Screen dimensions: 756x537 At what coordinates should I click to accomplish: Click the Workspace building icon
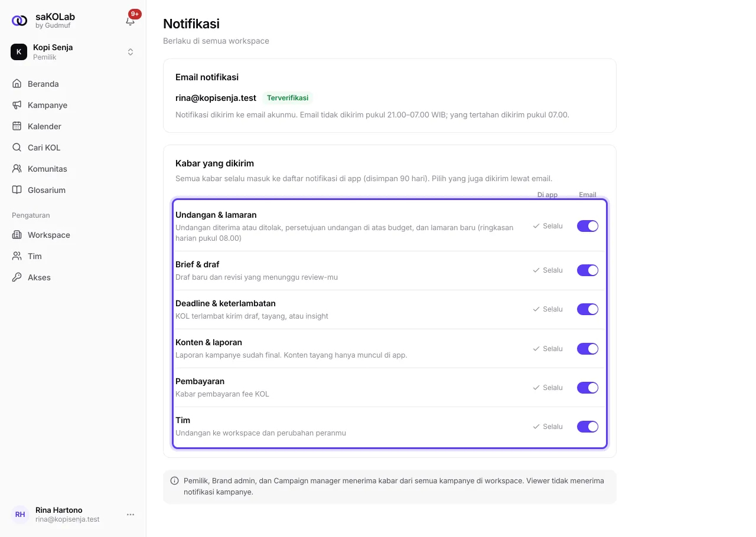[17, 235]
